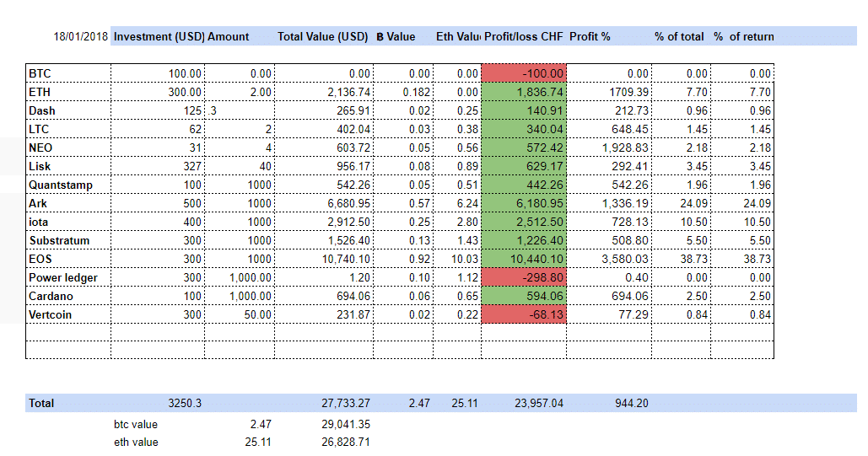Click eth value total 26,828.71
This screenshot has height=456, width=868.
click(x=346, y=443)
